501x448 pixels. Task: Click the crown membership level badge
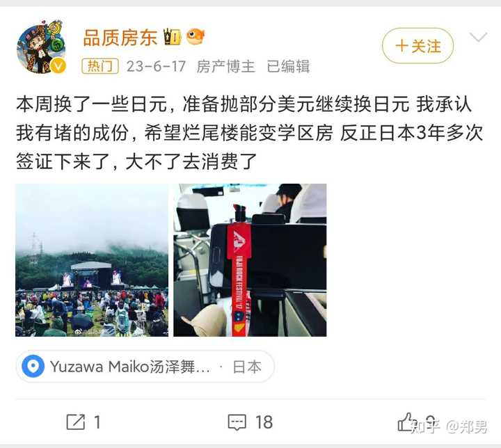pyautogui.click(x=173, y=36)
